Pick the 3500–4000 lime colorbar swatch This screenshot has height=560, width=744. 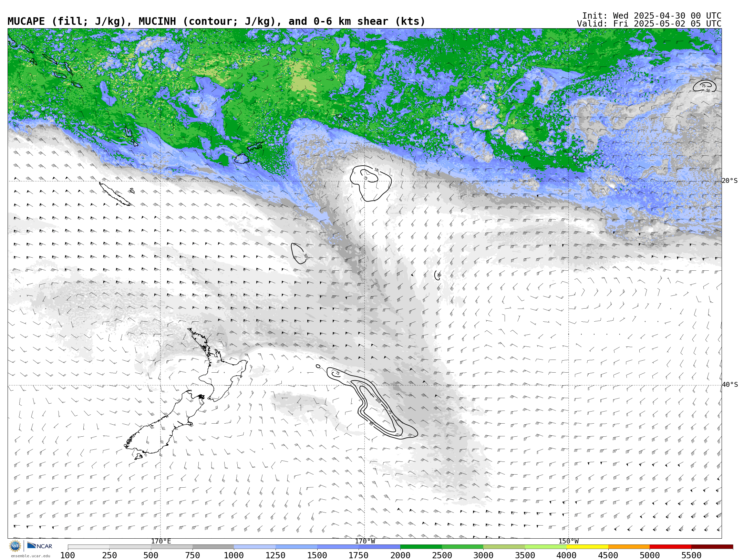point(546,547)
